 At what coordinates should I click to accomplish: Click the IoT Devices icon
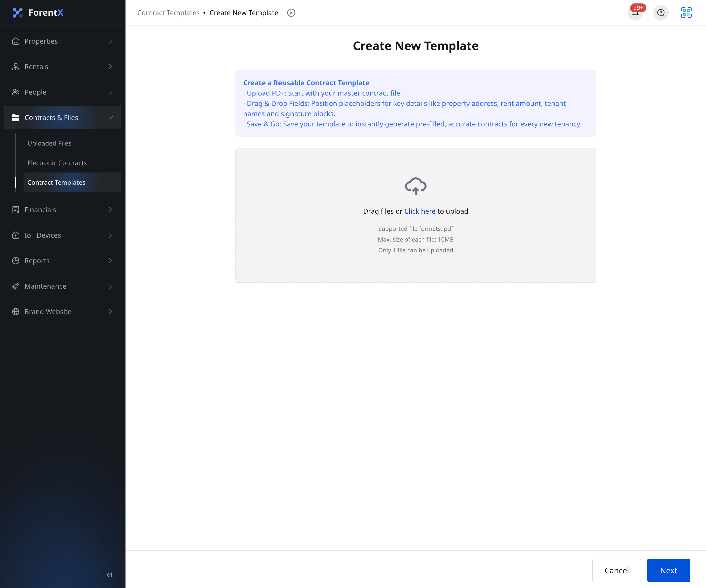[15, 235]
